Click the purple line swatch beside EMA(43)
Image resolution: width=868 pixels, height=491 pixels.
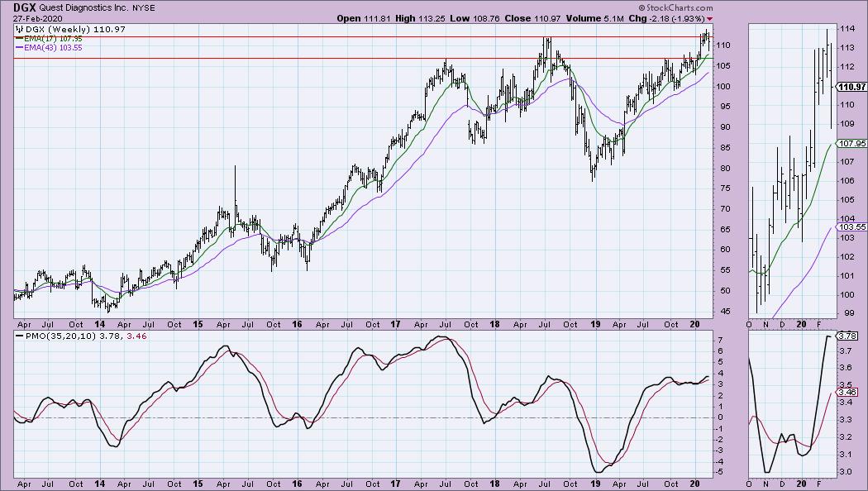coord(19,48)
